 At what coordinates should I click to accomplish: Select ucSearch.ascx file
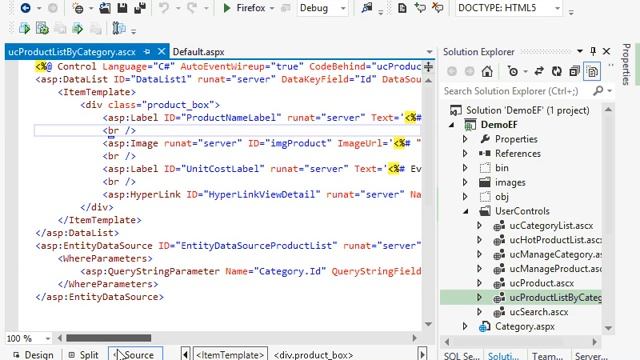(x=539, y=312)
